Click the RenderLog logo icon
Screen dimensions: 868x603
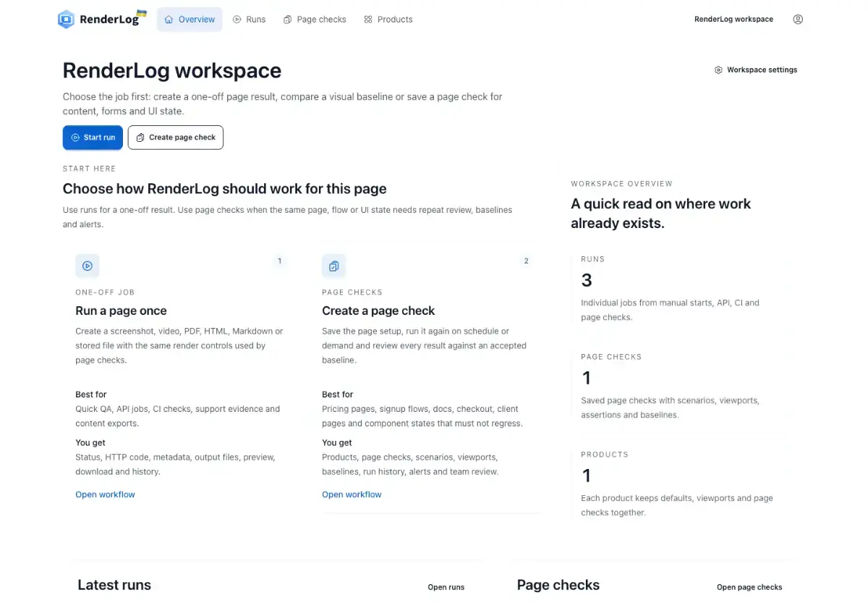click(x=66, y=20)
